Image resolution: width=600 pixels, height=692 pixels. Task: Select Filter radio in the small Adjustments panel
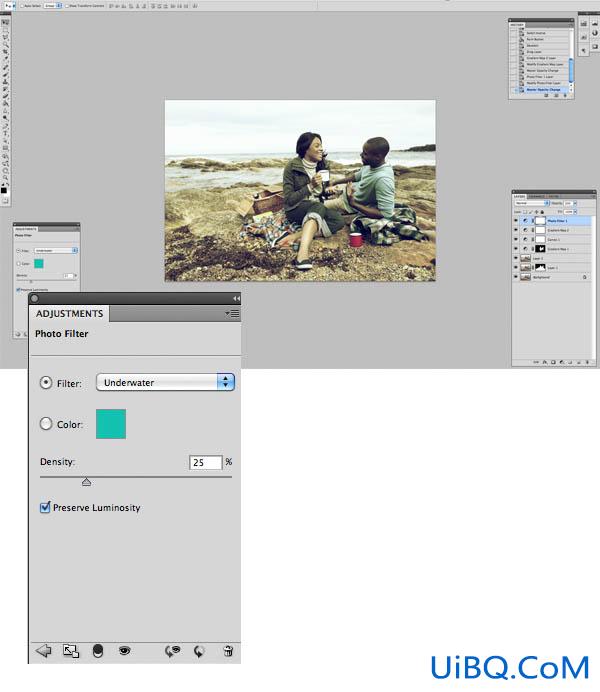pyautogui.click(x=18, y=250)
